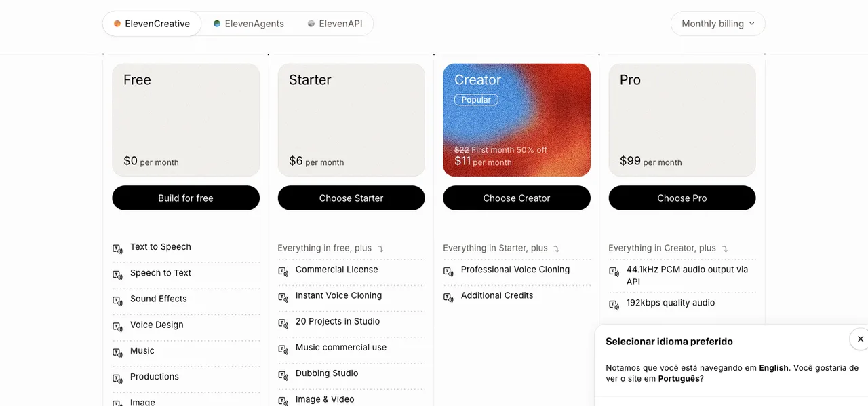This screenshot has height=406, width=868.
Task: Click the Dubbing Studio feature icon
Action: click(283, 375)
